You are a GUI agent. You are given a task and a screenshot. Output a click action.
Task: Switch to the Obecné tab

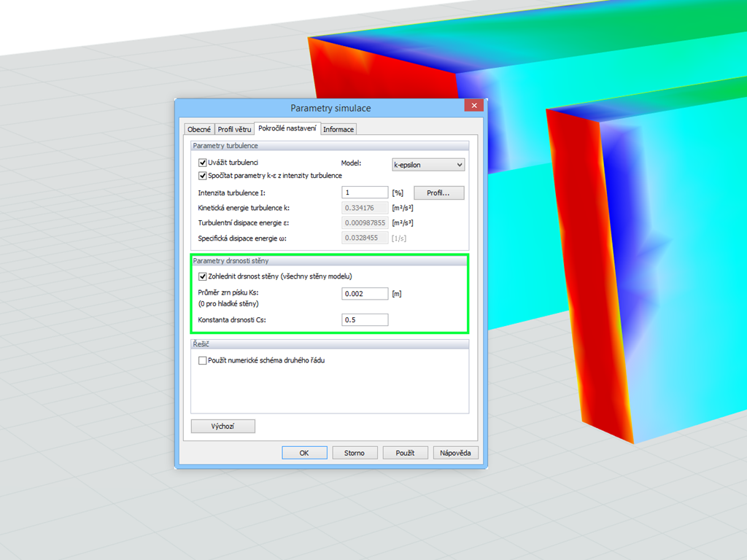tap(198, 129)
